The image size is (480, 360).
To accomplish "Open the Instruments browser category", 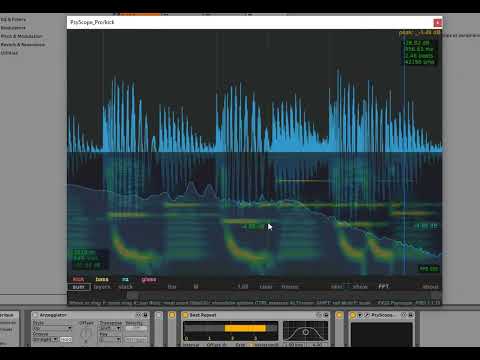I will (13, 28).
